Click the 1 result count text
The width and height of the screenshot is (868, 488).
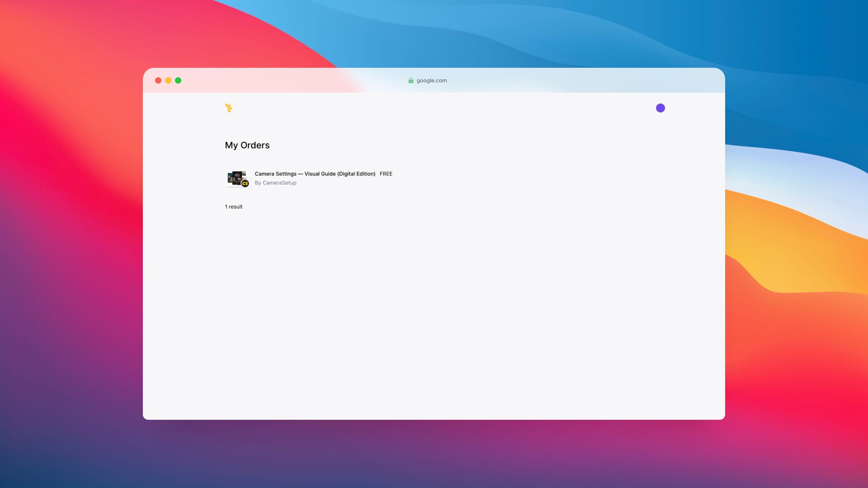pyautogui.click(x=234, y=207)
